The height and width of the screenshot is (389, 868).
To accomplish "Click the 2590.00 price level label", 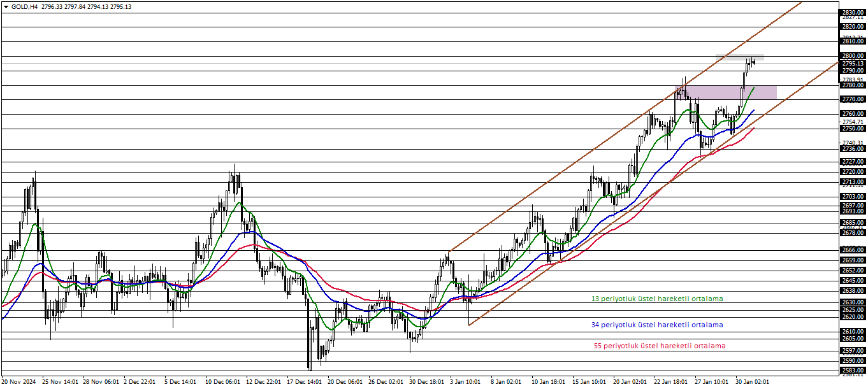I will [x=853, y=360].
